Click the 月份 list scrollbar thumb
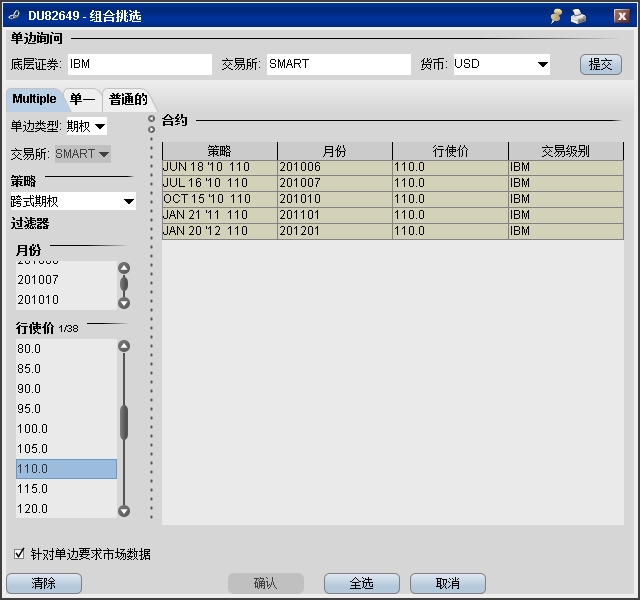This screenshot has height=600, width=640. click(x=124, y=284)
